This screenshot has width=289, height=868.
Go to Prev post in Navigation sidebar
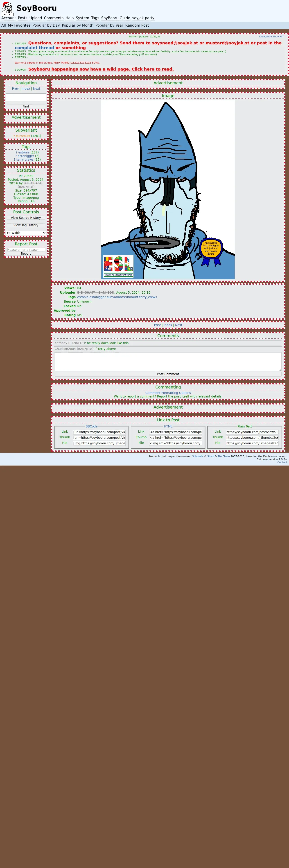(x=15, y=89)
